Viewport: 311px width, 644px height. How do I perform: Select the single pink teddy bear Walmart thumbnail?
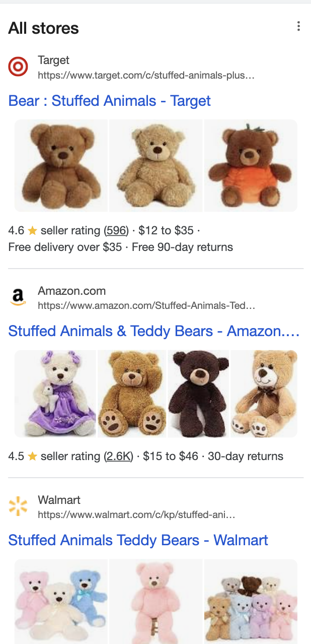pyautogui.click(x=155, y=601)
